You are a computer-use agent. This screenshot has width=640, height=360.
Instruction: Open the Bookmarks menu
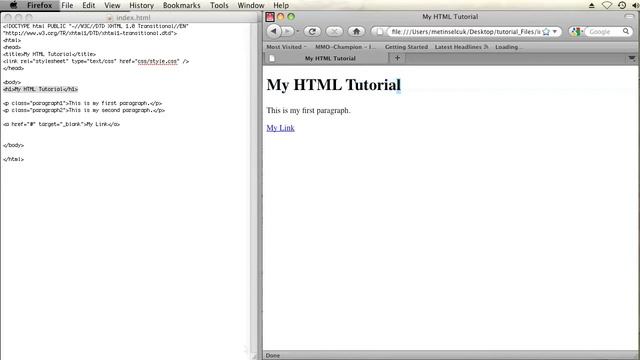coord(182,5)
